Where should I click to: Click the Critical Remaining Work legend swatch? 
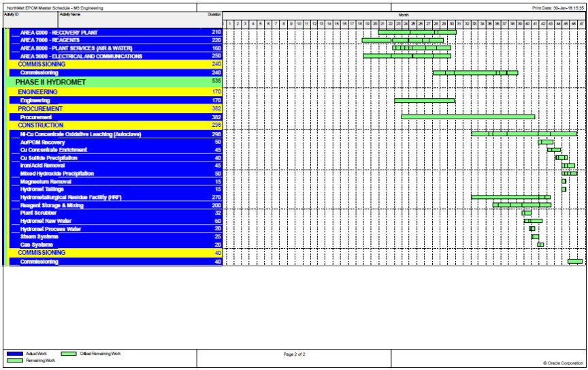pyautogui.click(x=68, y=354)
